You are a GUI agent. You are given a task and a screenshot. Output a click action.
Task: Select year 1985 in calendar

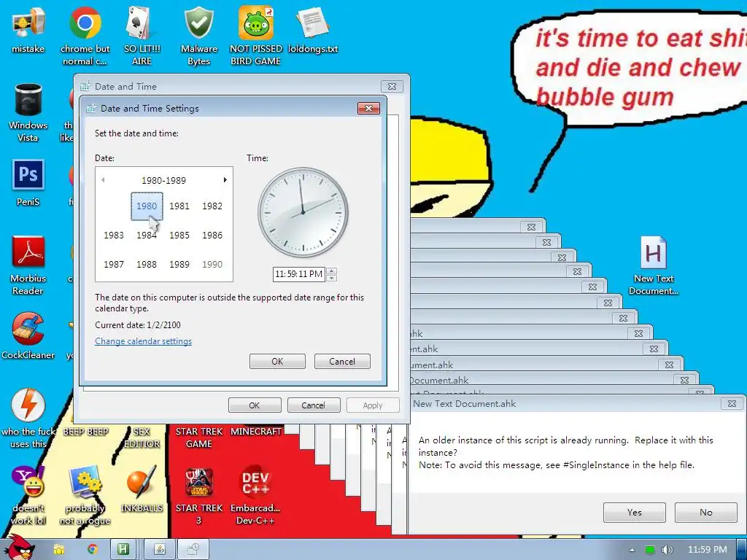pyautogui.click(x=179, y=236)
